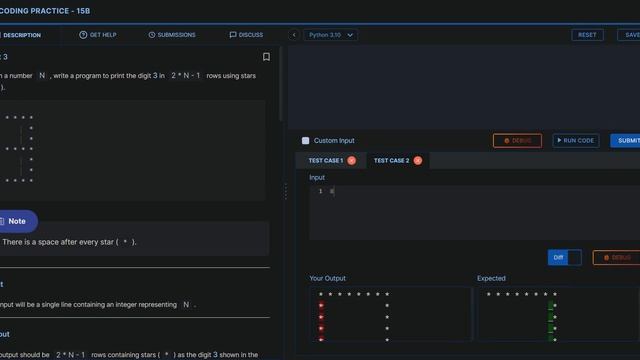Click the failed status icon on Test Case 1
Image resolution: width=640 pixels, height=360 pixels.
351,160
